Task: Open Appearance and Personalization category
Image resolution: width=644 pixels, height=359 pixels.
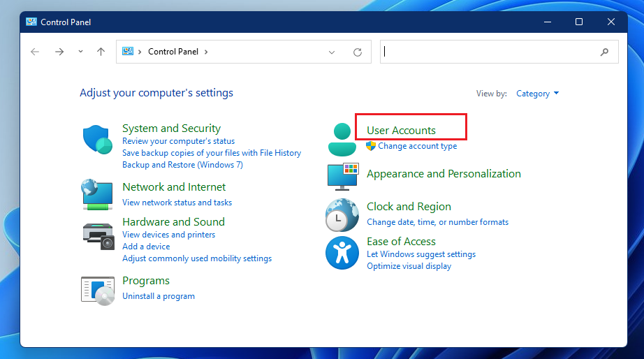Action: (444, 174)
